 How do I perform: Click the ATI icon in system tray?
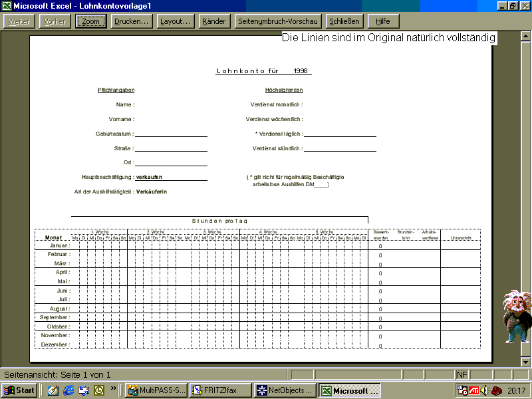[x=474, y=390]
